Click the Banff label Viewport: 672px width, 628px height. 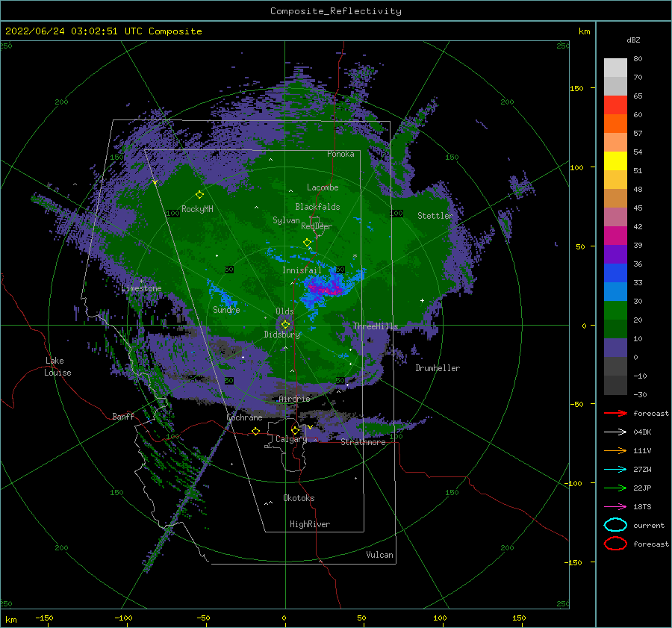click(x=123, y=416)
